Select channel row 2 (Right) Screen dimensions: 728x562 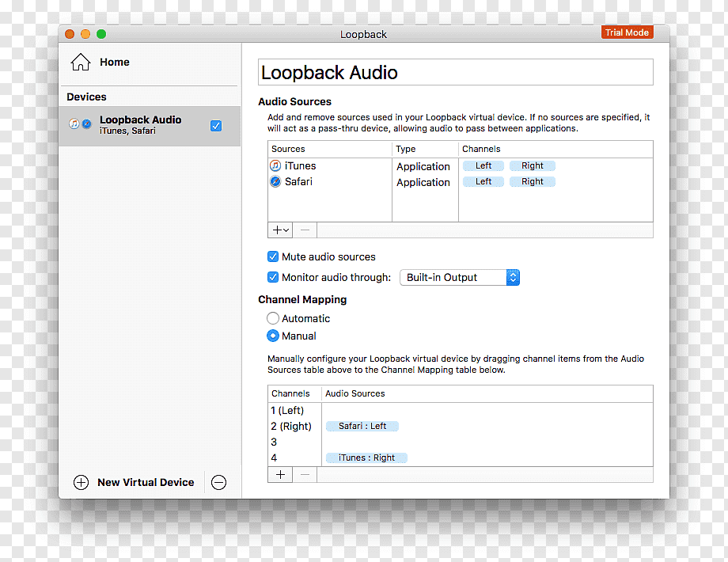(291, 427)
